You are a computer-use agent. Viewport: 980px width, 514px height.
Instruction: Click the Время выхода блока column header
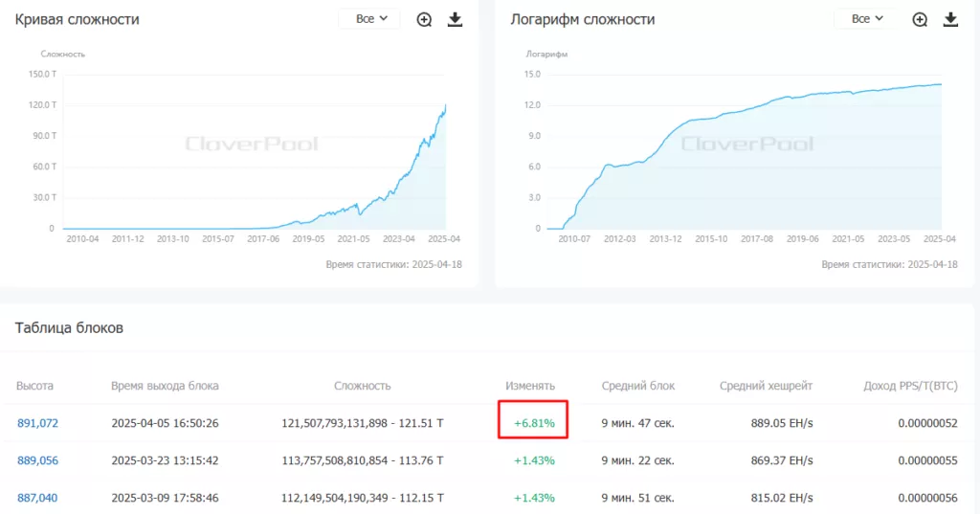[165, 386]
